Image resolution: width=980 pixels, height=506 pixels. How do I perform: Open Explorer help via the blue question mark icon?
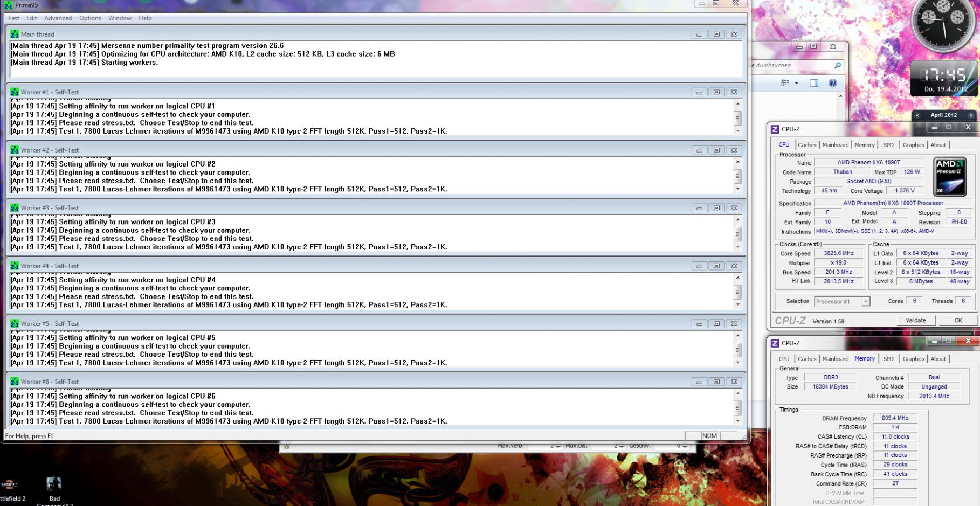point(833,83)
